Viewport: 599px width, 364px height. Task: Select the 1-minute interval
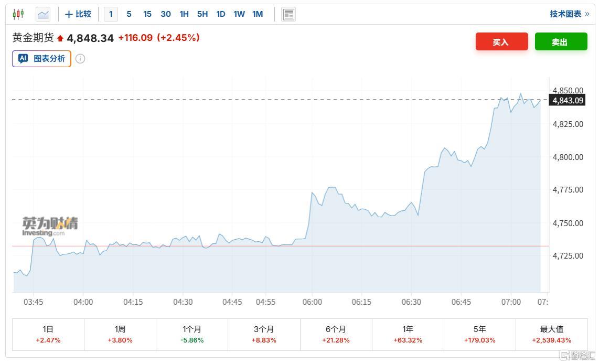pyautogui.click(x=111, y=14)
